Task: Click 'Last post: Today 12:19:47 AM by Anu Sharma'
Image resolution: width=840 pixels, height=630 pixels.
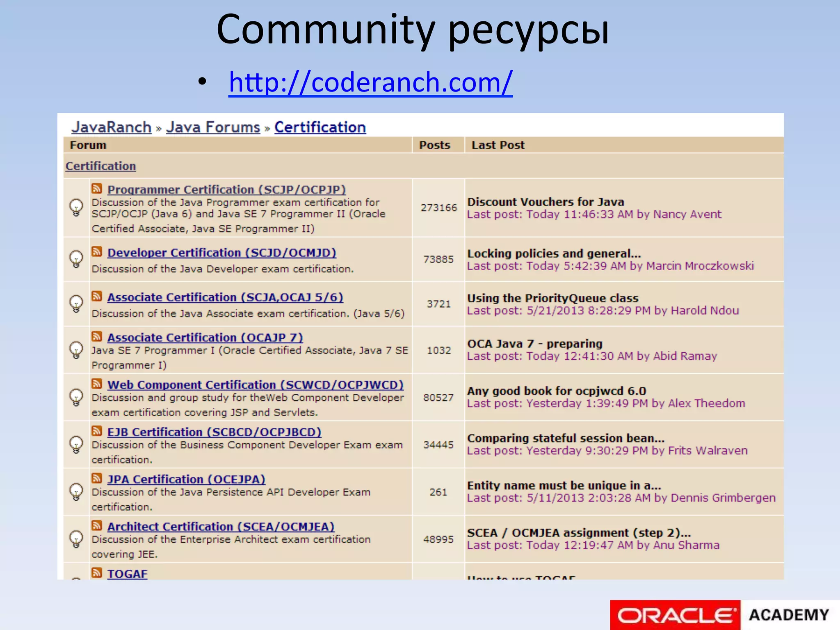Action: [593, 545]
